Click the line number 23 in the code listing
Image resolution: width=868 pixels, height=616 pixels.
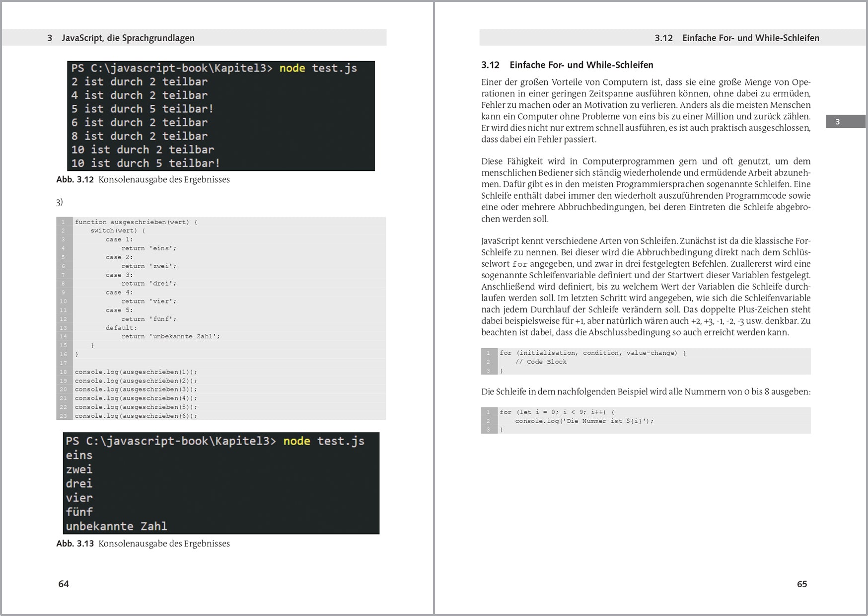[x=63, y=416]
